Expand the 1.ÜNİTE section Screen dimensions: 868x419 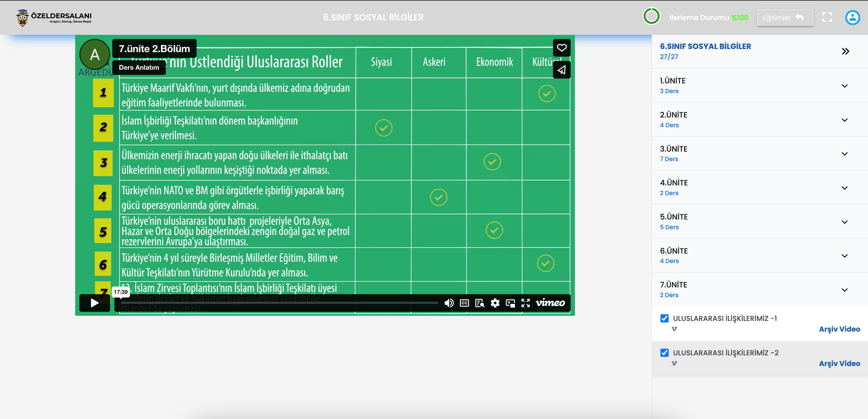[x=844, y=86]
